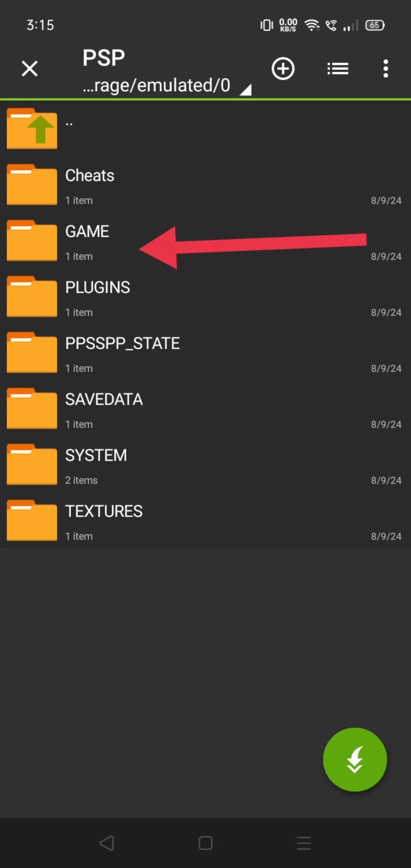This screenshot has width=411, height=868.
Task: Tap the battery indicator in status bar
Action: coord(375,25)
